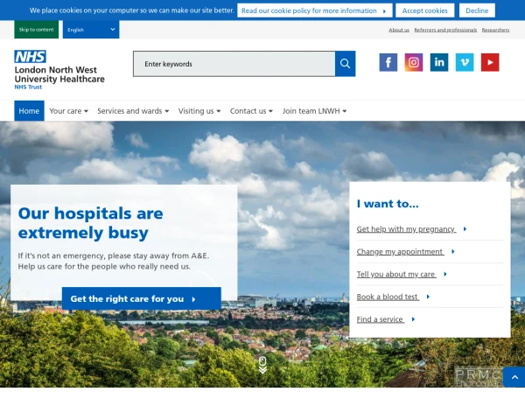
Task: Open the Instagram social media icon
Action: click(414, 62)
